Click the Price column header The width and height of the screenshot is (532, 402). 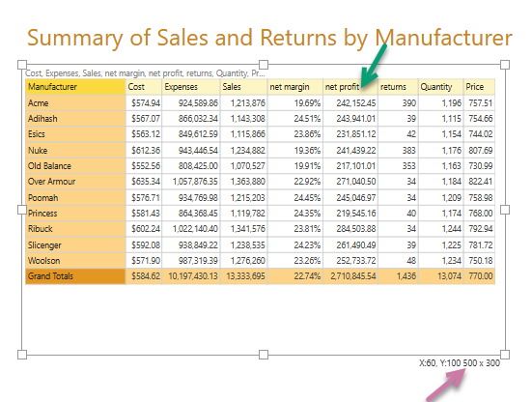480,87
